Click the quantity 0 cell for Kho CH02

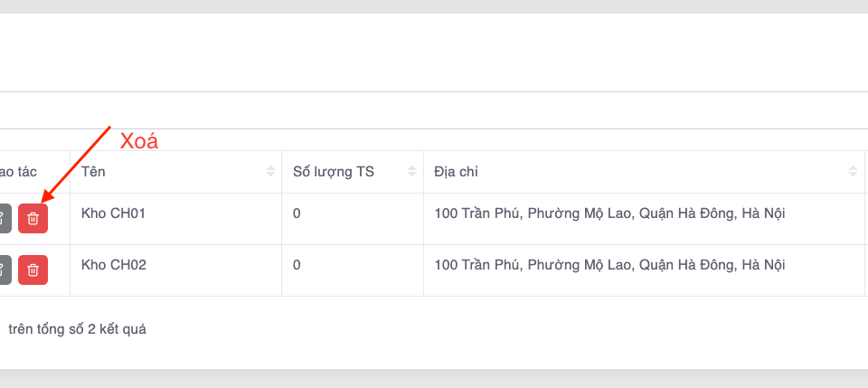[297, 265]
